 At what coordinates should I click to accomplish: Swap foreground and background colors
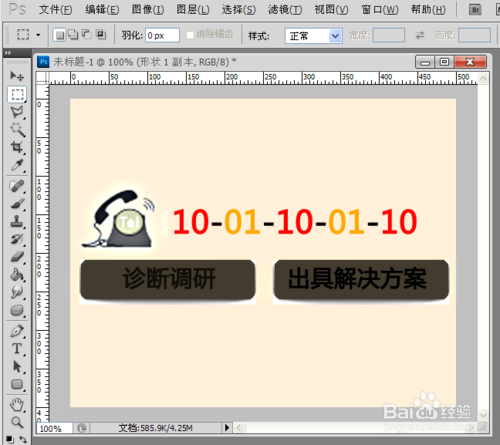[x=23, y=440]
